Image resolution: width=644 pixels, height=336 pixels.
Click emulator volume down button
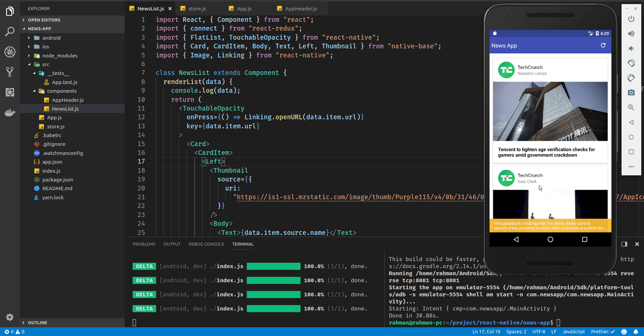click(x=631, y=48)
